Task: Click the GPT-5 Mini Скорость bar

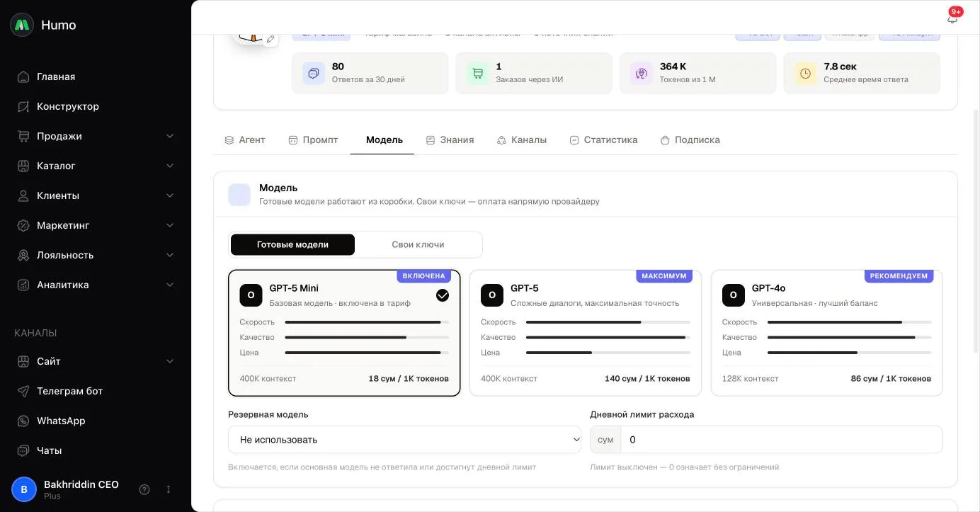Action: tap(367, 322)
